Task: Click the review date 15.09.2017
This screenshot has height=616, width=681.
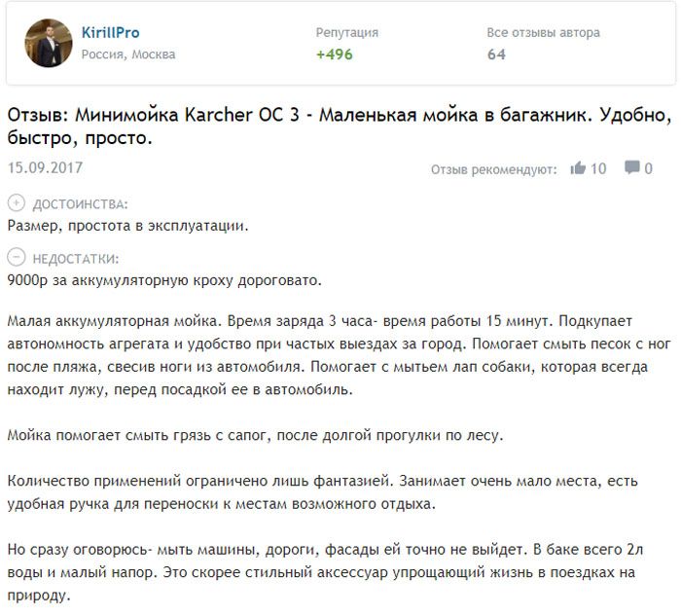Action: (x=45, y=167)
